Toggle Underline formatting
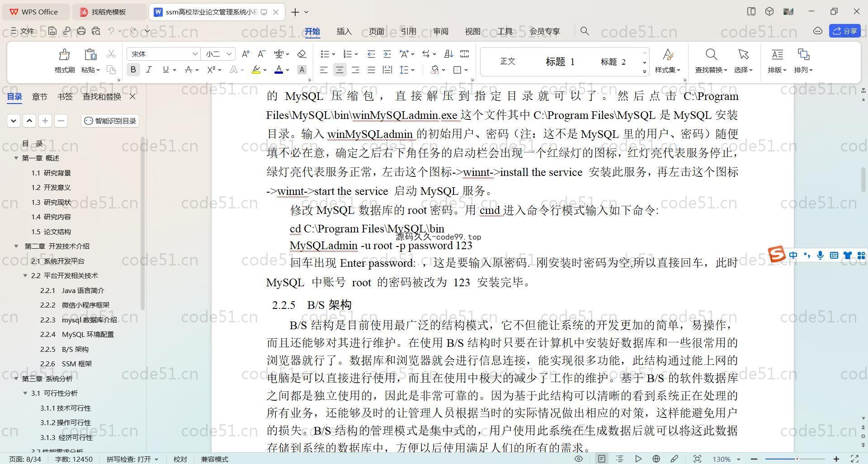868x464 pixels. (166, 70)
